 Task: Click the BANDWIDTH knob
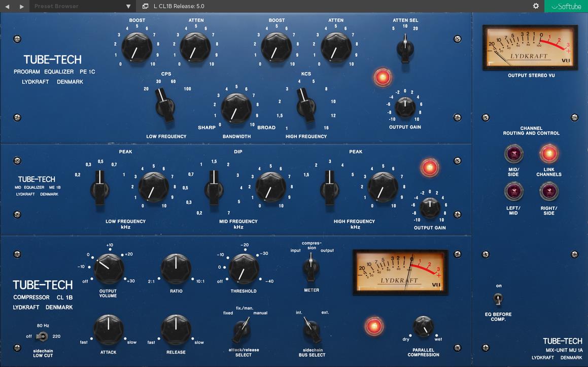236,109
